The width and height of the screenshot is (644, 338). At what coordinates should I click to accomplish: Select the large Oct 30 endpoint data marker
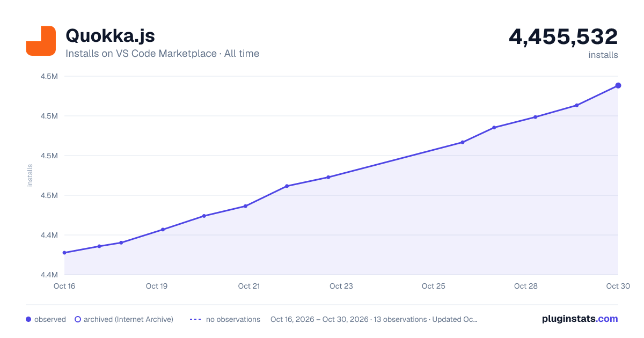[x=618, y=85]
